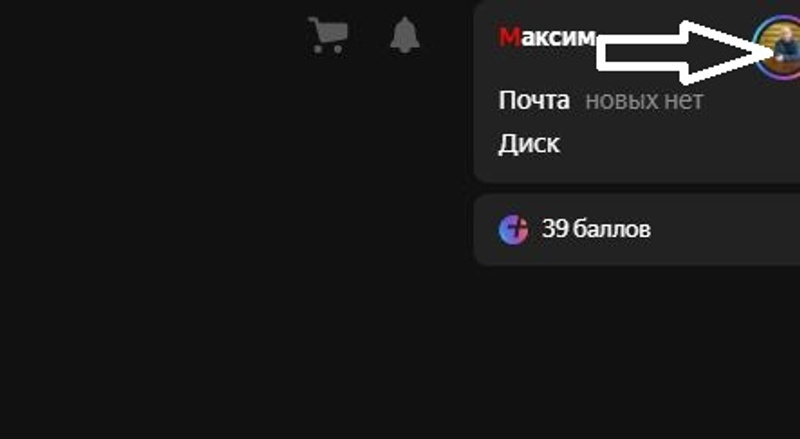Image resolution: width=800 pixels, height=439 pixels.
Task: Click the arrow shaft next to Максим
Action: coord(640,53)
